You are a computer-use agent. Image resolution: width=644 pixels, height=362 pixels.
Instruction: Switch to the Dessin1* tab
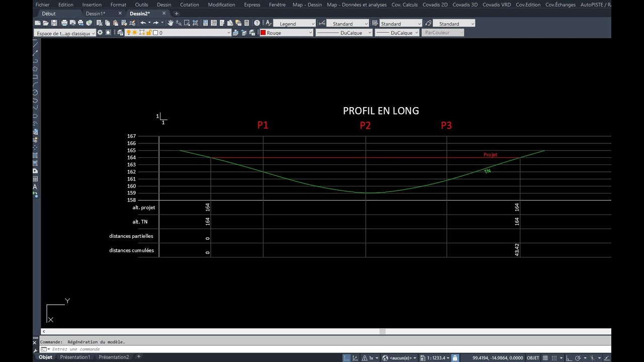pos(96,14)
